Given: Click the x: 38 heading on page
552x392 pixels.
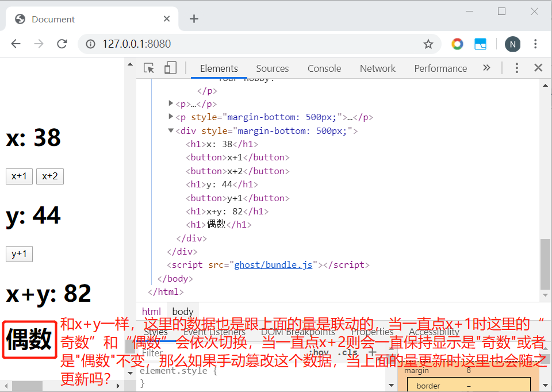Looking at the screenshot, I should [x=33, y=137].
